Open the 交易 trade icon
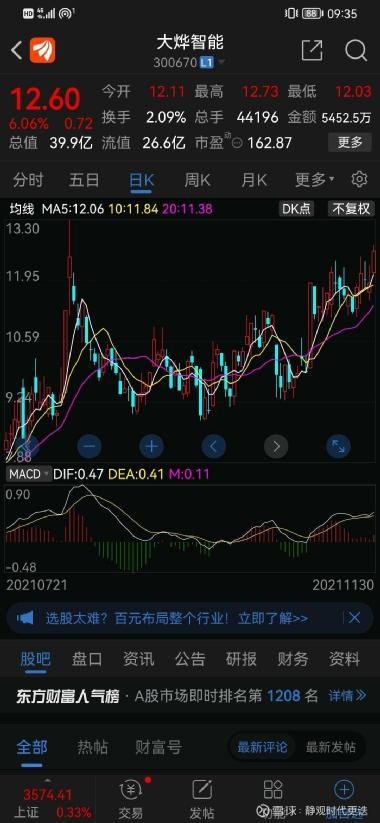Screen dimensions: 380x823 [131, 800]
